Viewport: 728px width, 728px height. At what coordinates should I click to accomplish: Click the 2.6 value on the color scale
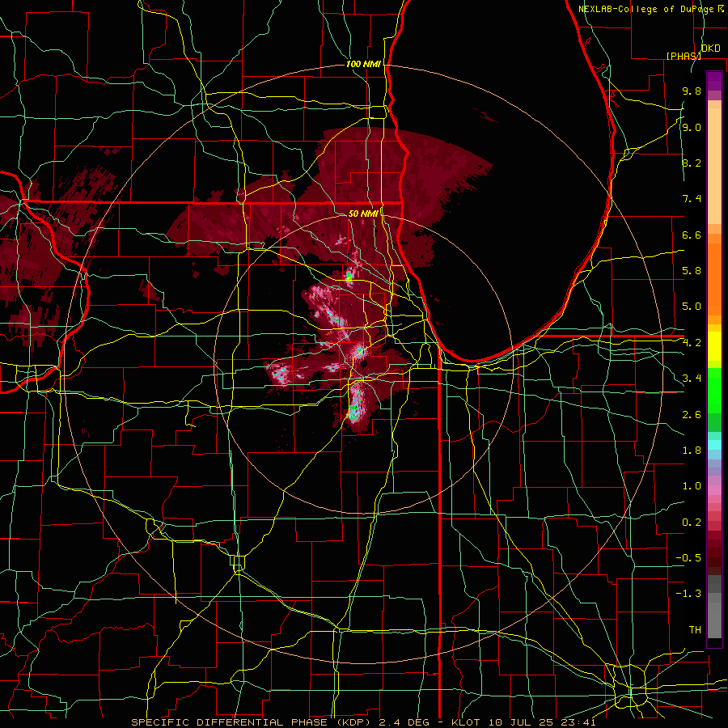coord(692,415)
